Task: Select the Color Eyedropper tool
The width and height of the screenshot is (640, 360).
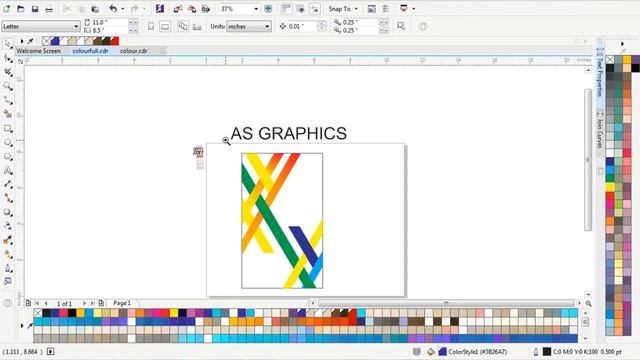Action: (x=8, y=240)
